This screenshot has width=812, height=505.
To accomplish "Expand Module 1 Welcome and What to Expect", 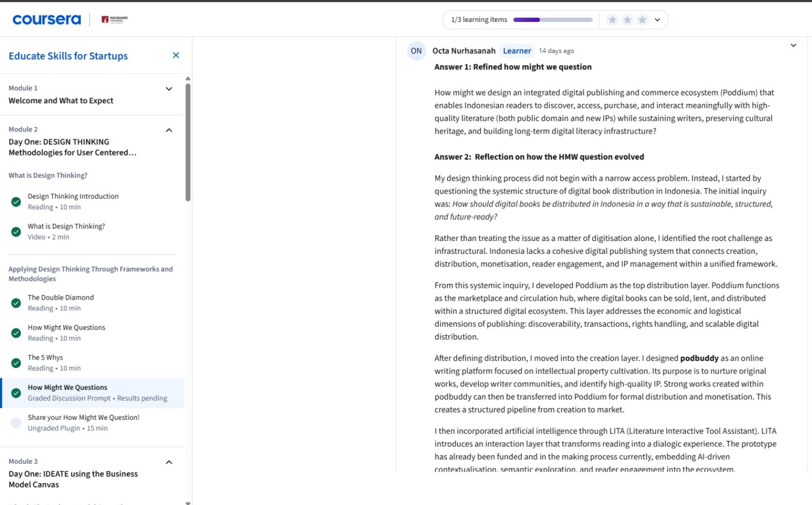I will [169, 89].
